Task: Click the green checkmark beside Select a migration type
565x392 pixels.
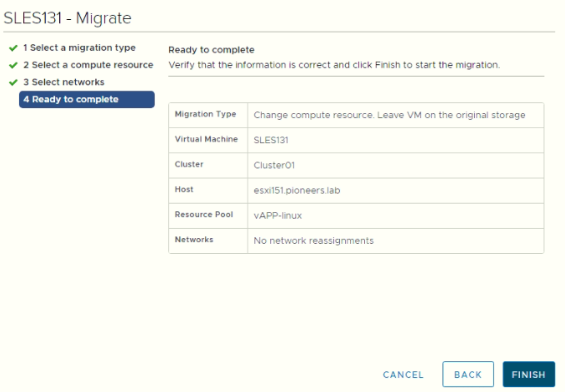Action: [13, 48]
